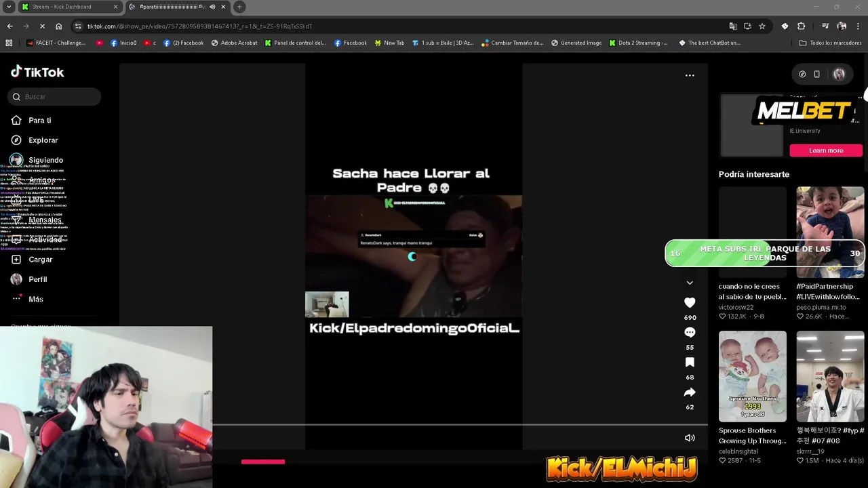This screenshot has width=868, height=488.
Task: Open the Chrome three-dot menu
Action: (x=858, y=26)
